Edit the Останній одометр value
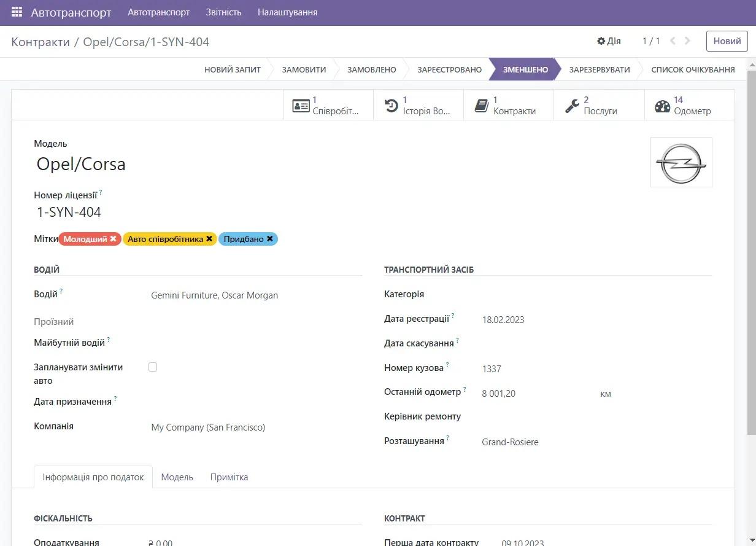Image resolution: width=756 pixels, height=546 pixels. pos(538,393)
